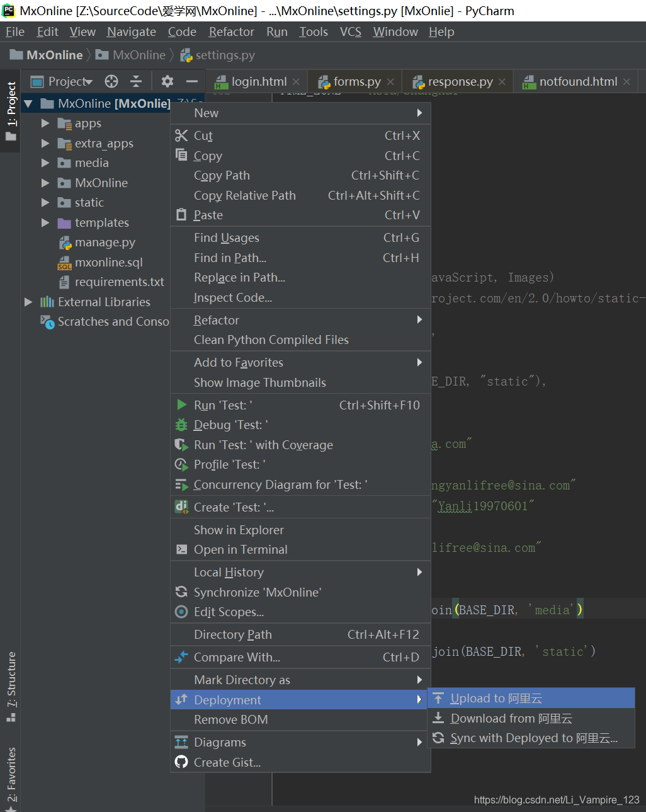Expand the MxOnline subfolder
Screen dimensions: 646x812
(45, 183)
